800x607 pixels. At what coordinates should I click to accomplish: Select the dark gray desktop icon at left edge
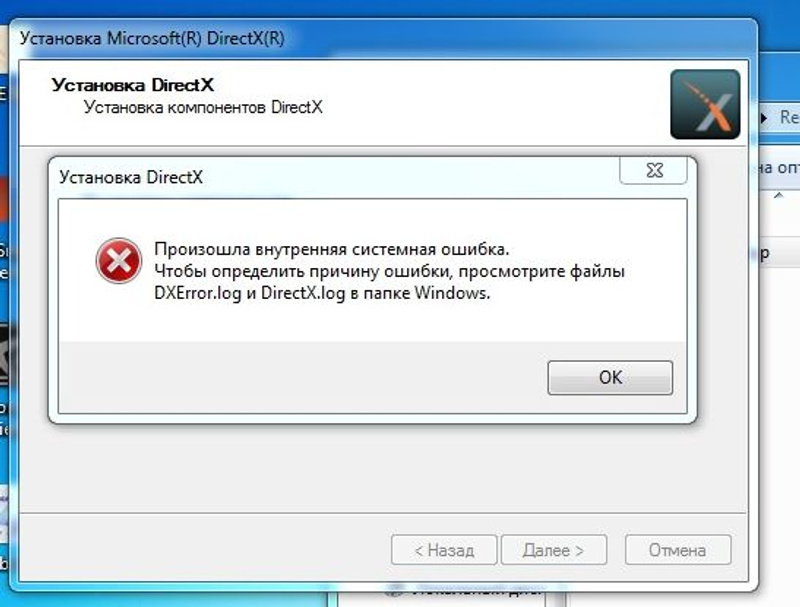click(5, 355)
